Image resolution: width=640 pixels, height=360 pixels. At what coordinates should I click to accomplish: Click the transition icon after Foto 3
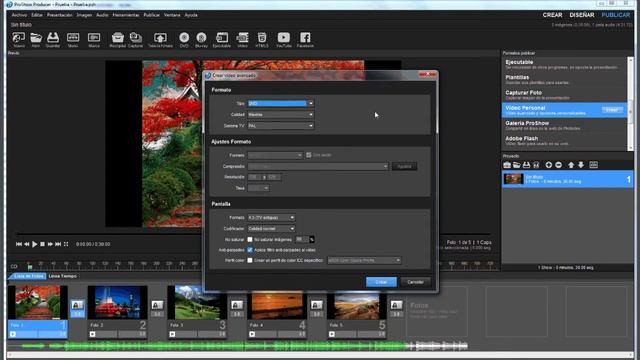tap(237, 305)
